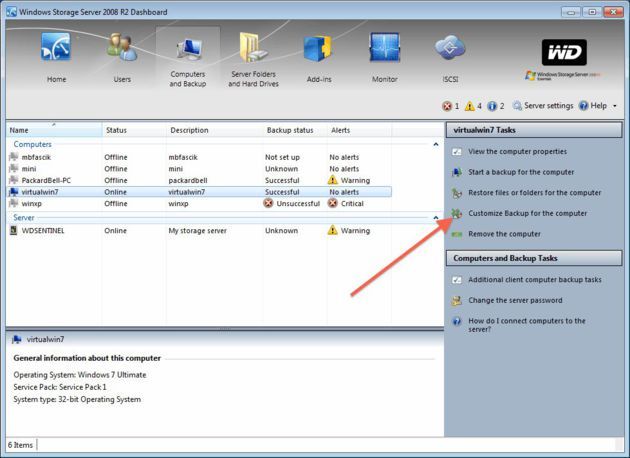Viewport: 630px width, 458px height.
Task: Click icon beside Start a backup task
Action: click(x=457, y=172)
